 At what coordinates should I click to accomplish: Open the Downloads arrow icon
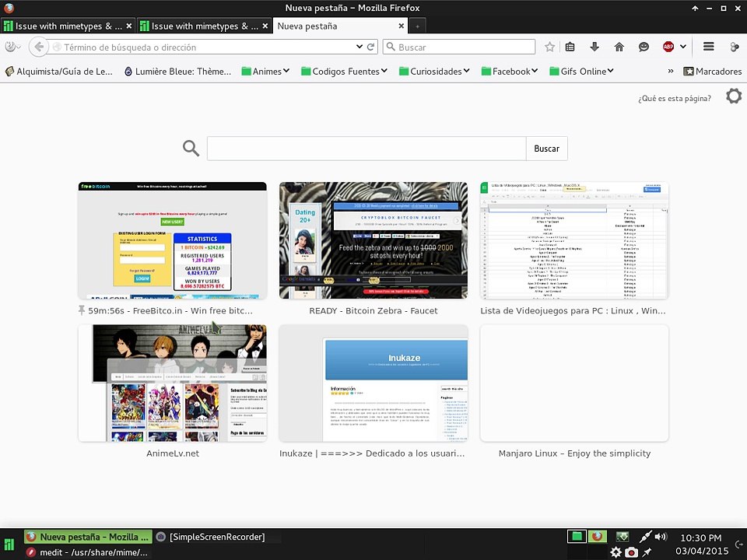coord(594,47)
